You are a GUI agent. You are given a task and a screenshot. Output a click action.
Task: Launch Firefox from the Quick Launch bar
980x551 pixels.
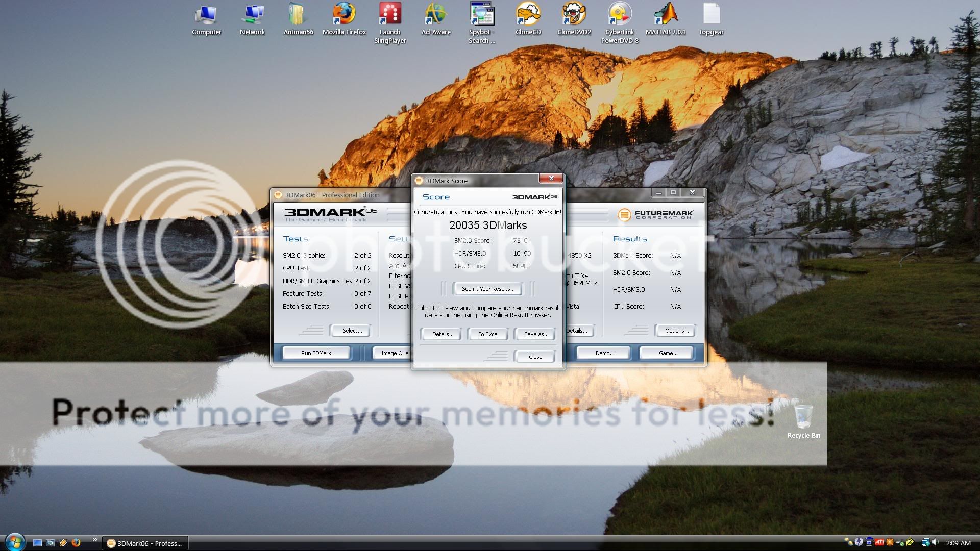click(x=76, y=543)
